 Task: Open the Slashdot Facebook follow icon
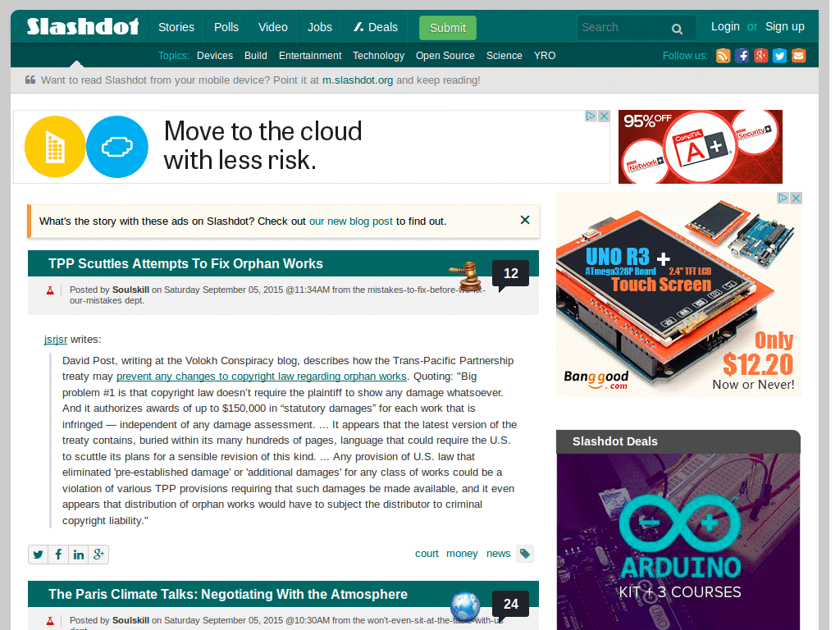pos(742,56)
